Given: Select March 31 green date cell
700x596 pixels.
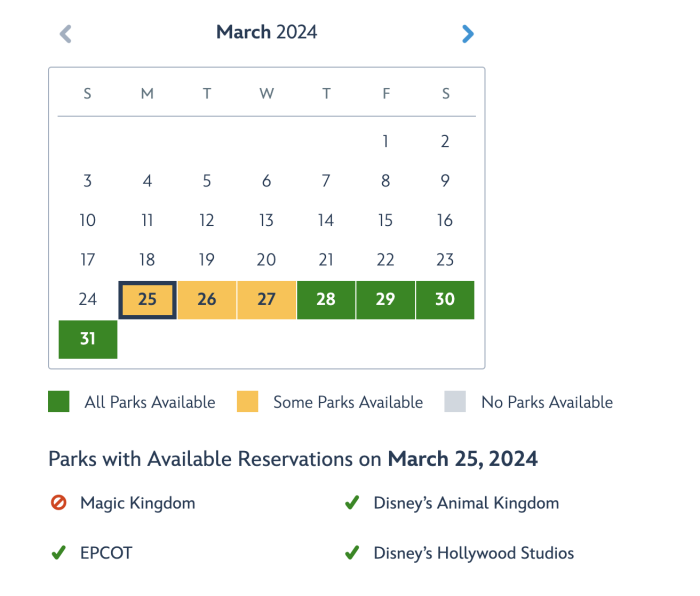Looking at the screenshot, I should (88, 339).
